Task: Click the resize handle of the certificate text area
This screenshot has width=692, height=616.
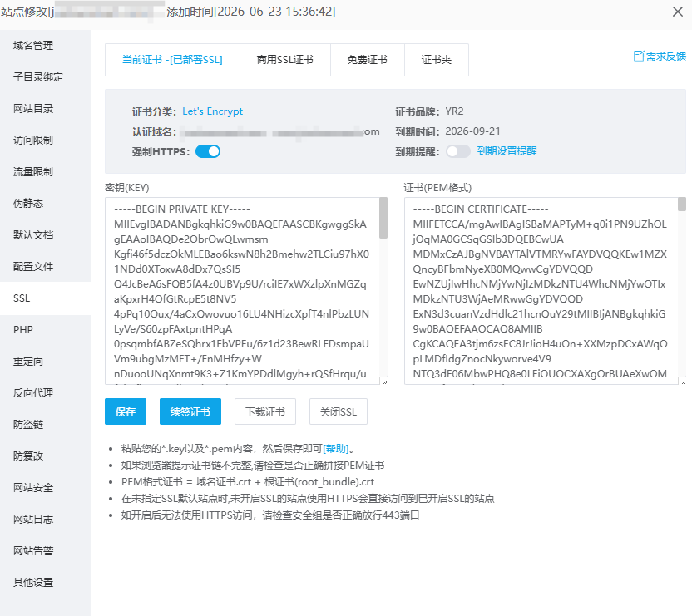Action: pos(683,382)
